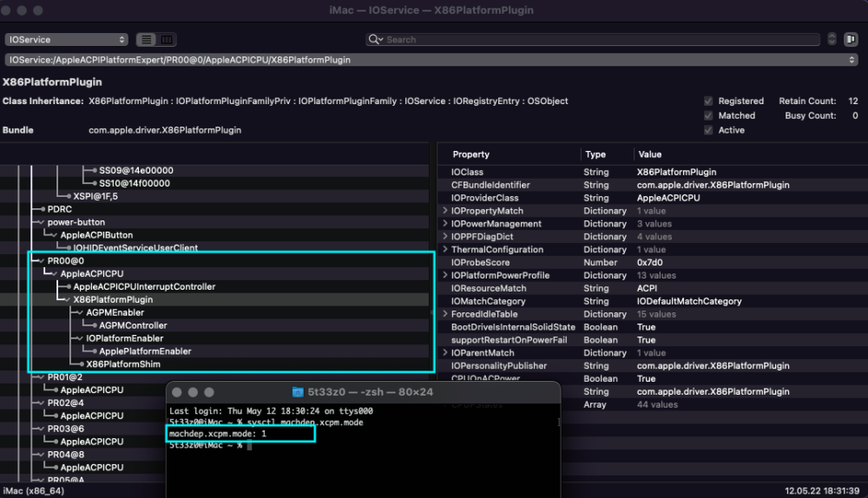Collapse the X86PlatformPlugin tree node
Viewport: 868px width, 498px height.
(x=67, y=299)
